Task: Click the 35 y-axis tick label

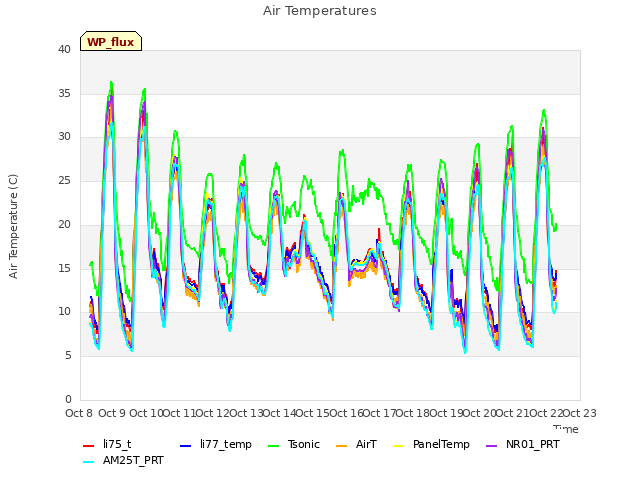Action: point(64,93)
